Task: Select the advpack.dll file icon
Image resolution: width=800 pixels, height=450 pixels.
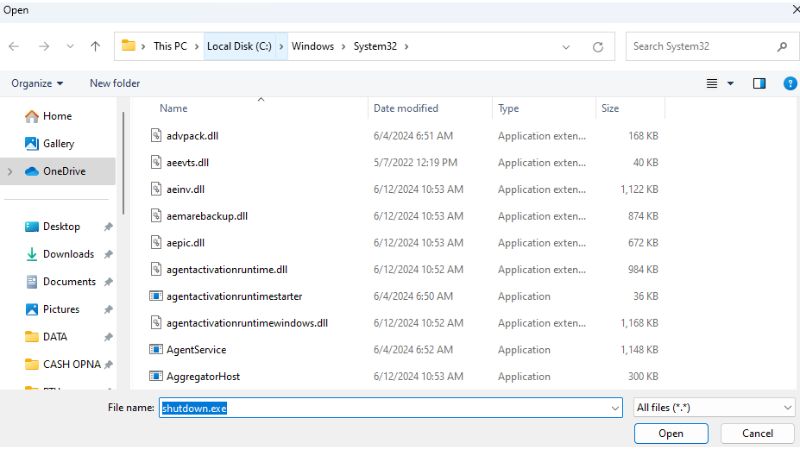Action: tap(156, 135)
